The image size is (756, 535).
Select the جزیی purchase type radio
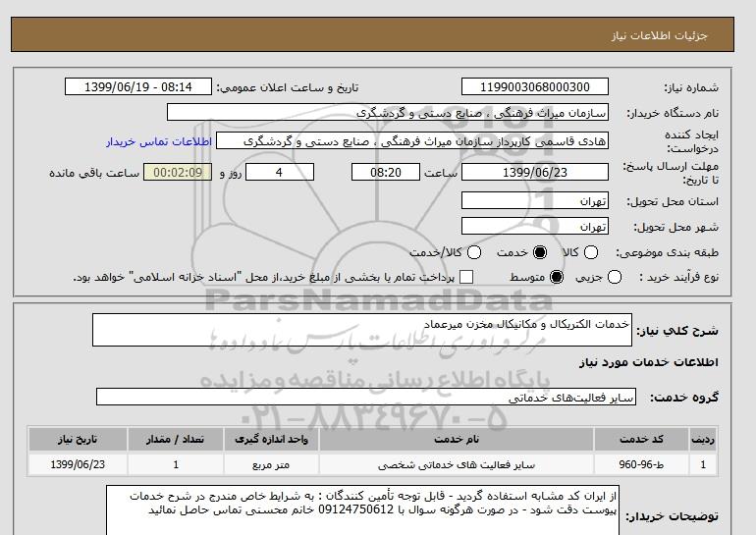click(x=615, y=277)
